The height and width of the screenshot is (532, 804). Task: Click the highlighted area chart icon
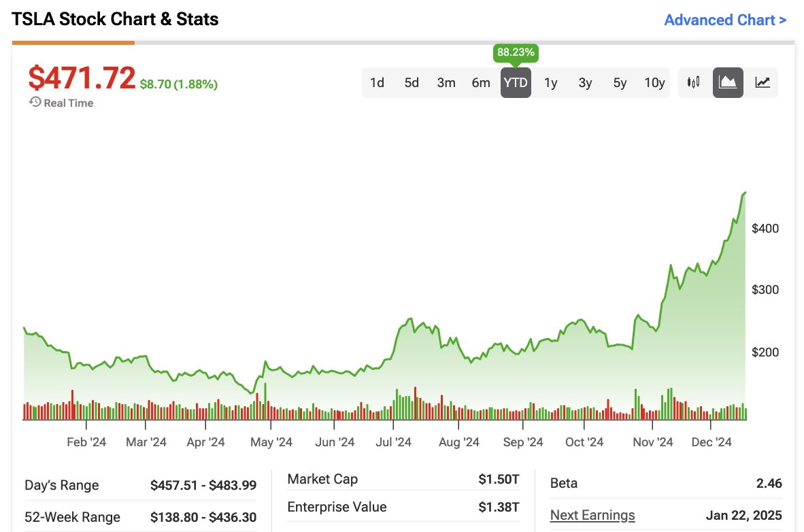(728, 82)
